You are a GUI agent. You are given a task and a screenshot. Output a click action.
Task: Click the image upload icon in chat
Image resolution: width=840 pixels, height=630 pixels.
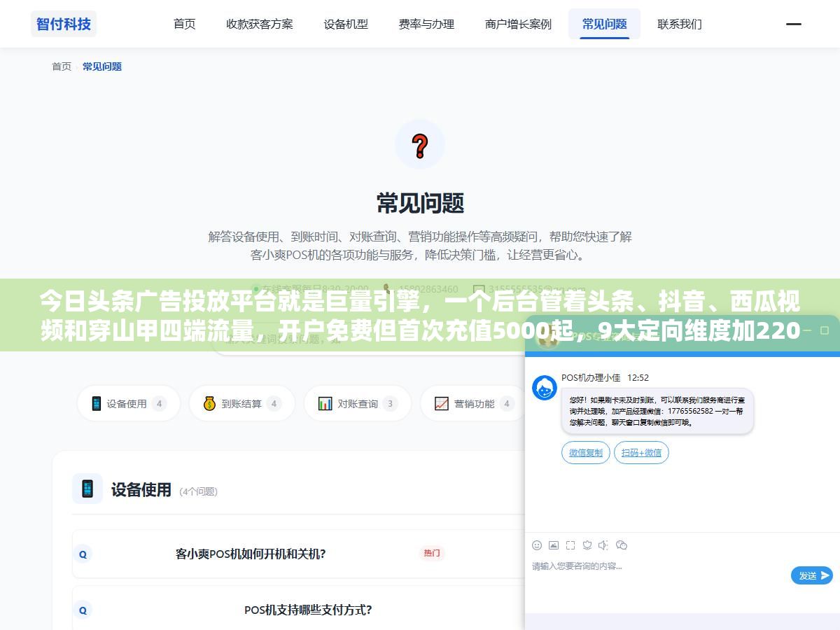554,545
